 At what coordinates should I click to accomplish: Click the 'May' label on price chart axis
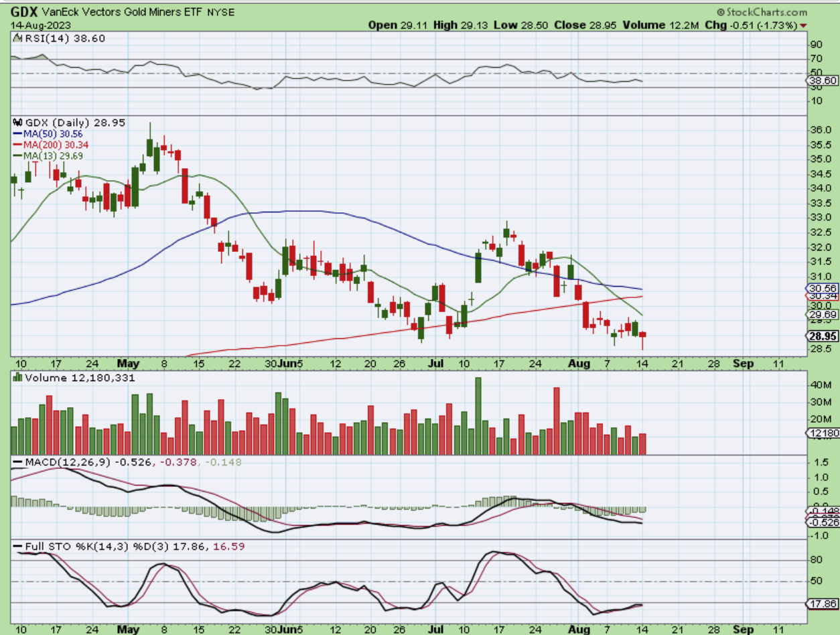click(x=127, y=363)
